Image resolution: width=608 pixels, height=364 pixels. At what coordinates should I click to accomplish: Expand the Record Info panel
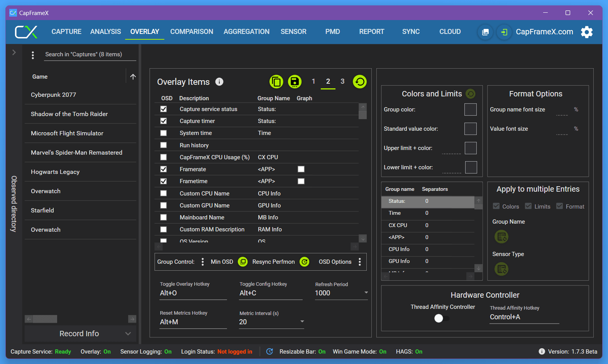coord(80,334)
